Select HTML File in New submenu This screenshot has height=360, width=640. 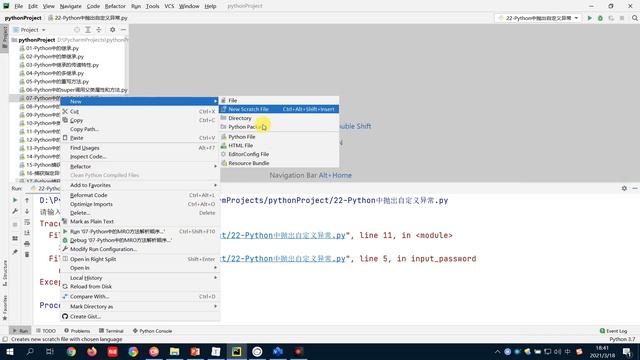279,145
